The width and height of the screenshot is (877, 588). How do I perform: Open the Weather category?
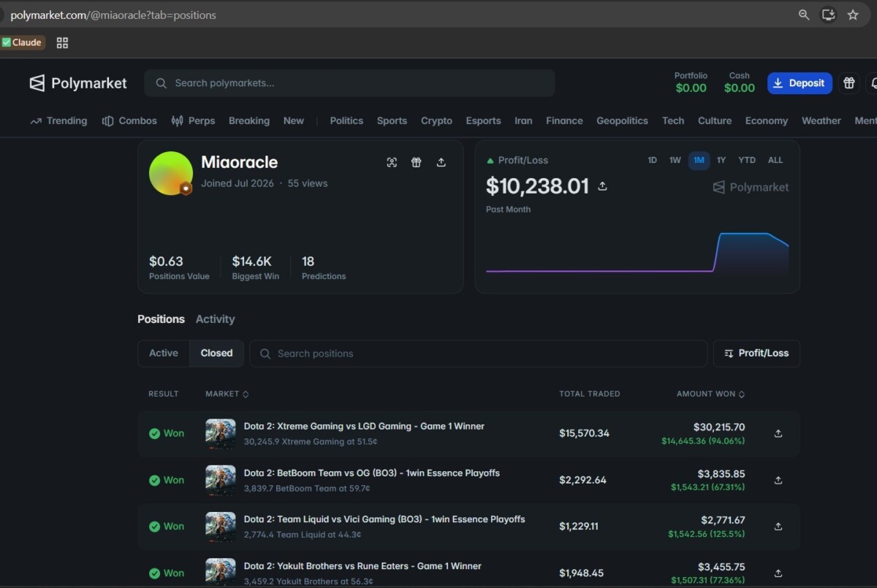(x=821, y=121)
